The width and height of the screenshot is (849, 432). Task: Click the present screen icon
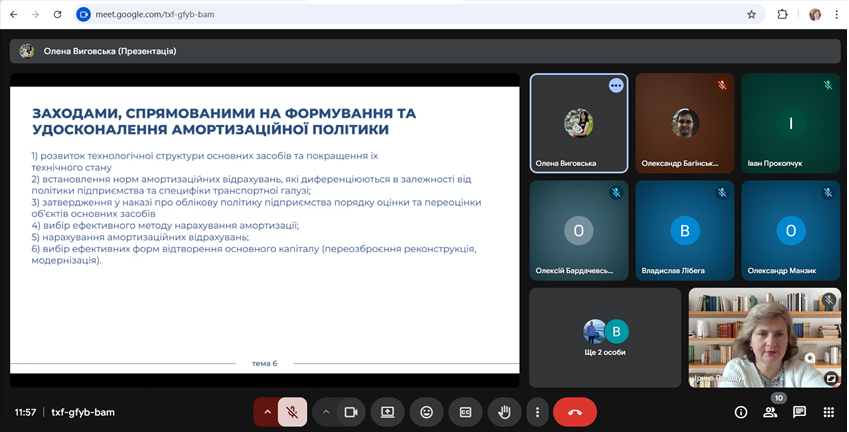pos(388,411)
